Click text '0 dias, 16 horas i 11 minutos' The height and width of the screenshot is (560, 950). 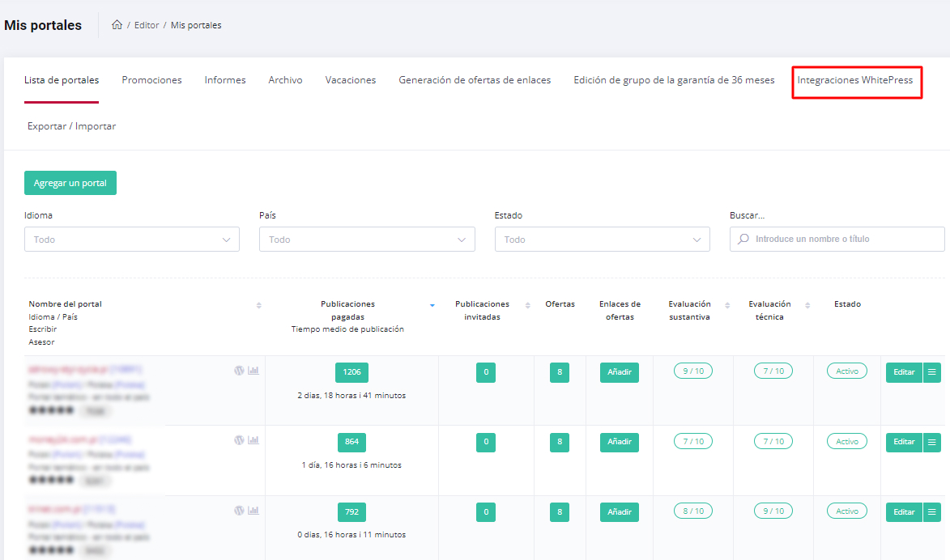pyautogui.click(x=351, y=535)
